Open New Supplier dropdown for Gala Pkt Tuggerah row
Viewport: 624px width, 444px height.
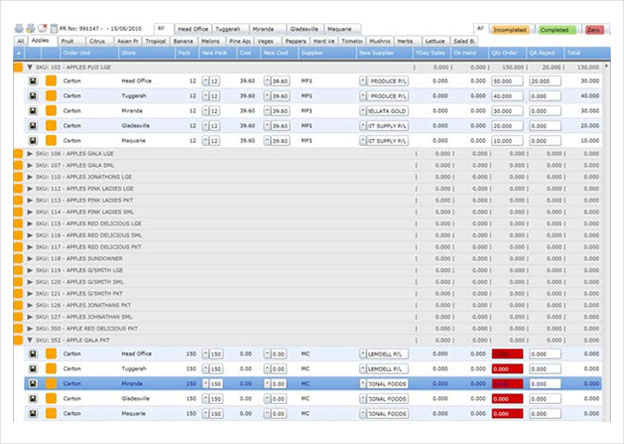(x=363, y=369)
